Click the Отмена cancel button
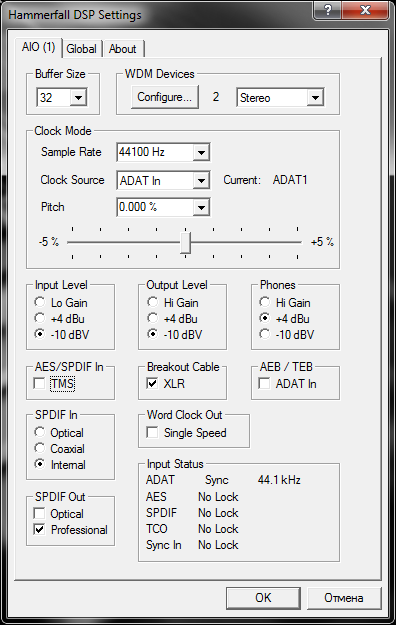 pos(344,598)
